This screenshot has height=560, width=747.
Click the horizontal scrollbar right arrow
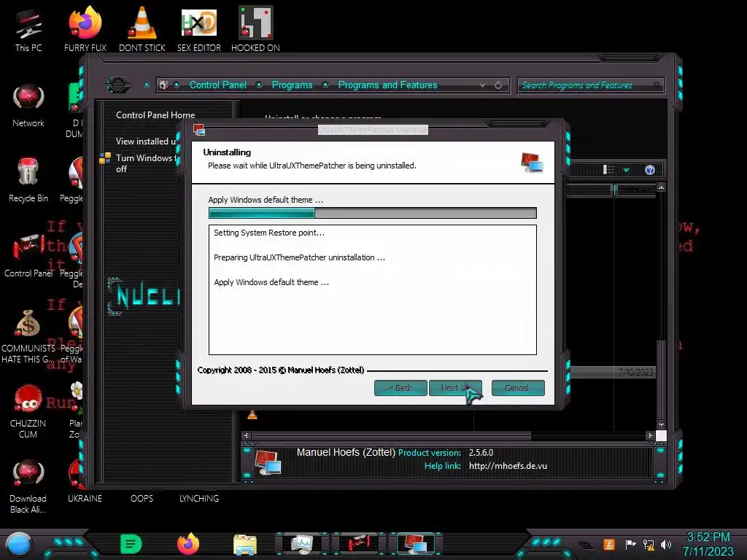(650, 435)
